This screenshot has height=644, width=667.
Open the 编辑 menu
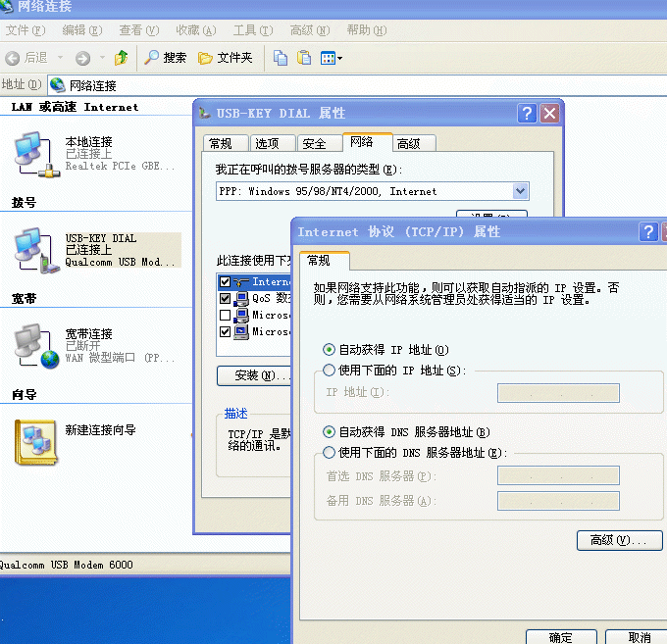tap(82, 30)
